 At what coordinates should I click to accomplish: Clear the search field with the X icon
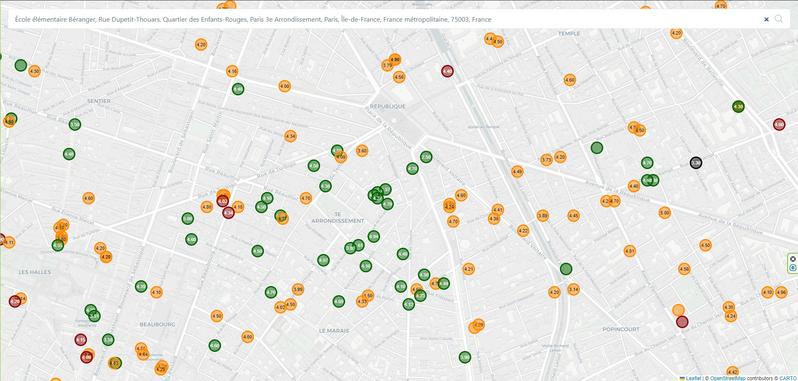tap(766, 19)
